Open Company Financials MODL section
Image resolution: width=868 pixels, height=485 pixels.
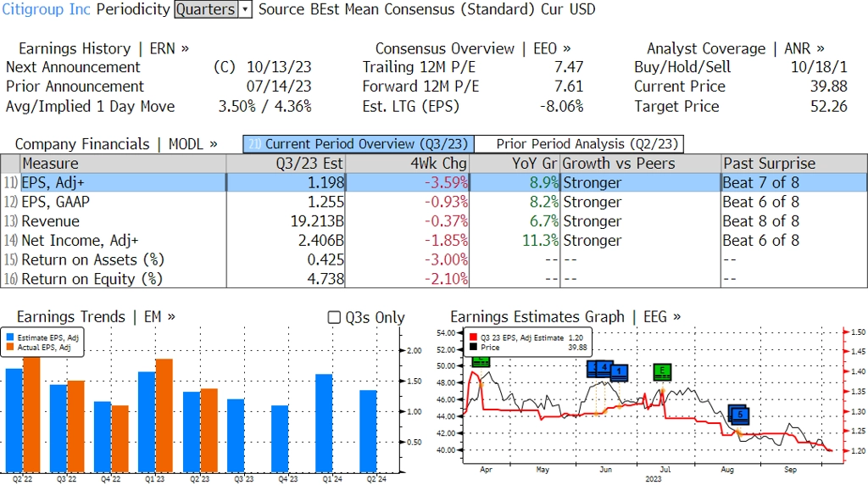115,144
